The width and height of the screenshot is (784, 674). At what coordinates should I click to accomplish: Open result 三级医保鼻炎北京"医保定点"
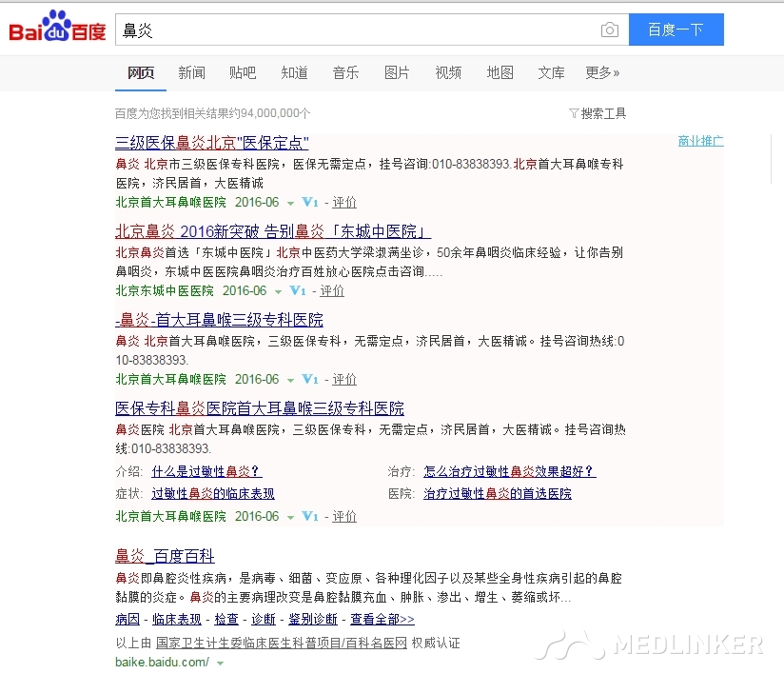(x=212, y=143)
